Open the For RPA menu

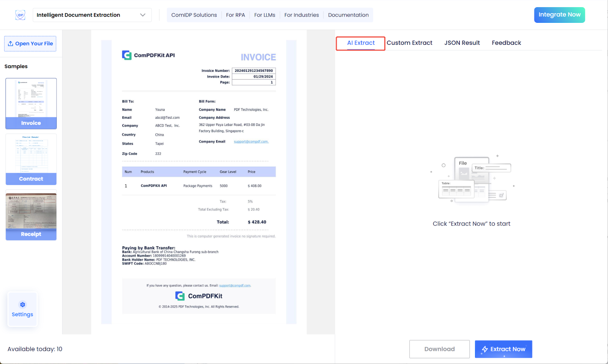[235, 15]
